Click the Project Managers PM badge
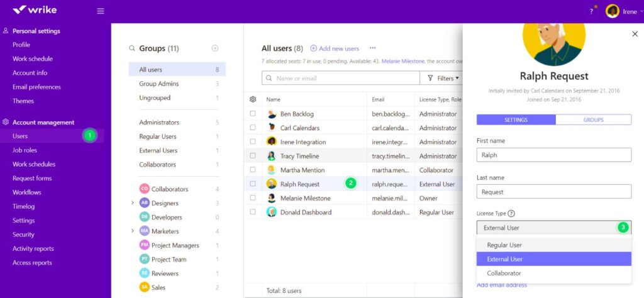The width and height of the screenshot is (644, 298). click(x=145, y=245)
